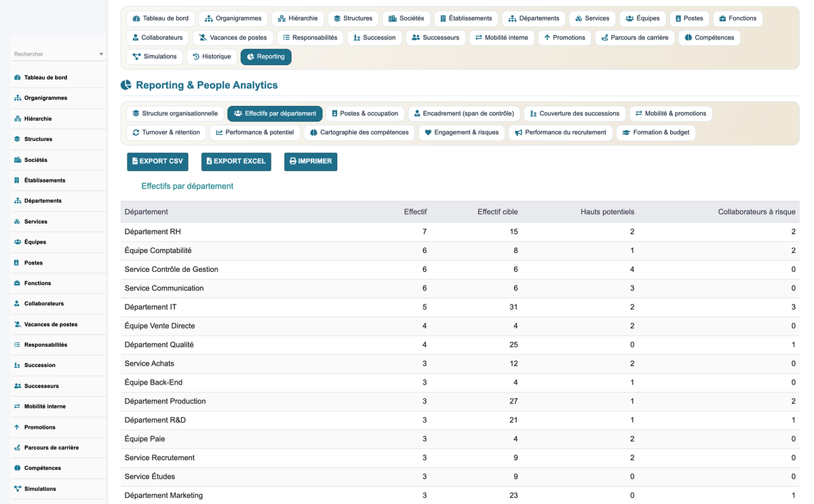Select the Structure organisationnelle report tab

[175, 113]
